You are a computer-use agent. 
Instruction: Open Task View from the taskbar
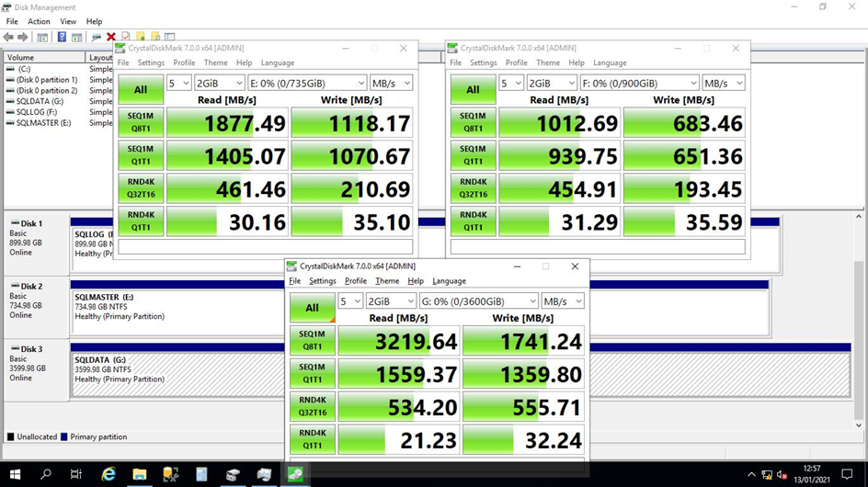pyautogui.click(x=77, y=474)
